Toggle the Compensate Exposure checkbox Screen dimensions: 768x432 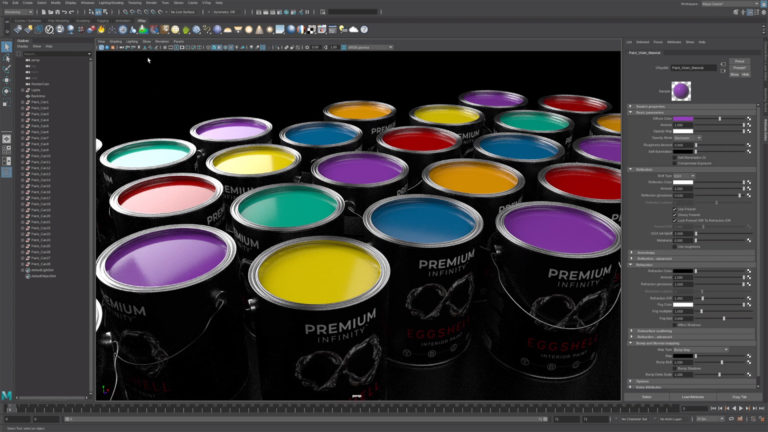674,163
